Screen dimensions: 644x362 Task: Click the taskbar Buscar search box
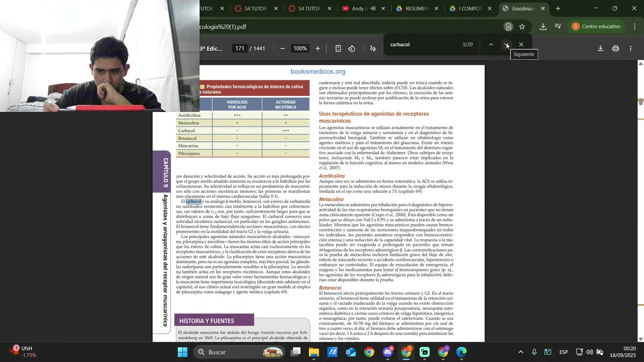238,352
